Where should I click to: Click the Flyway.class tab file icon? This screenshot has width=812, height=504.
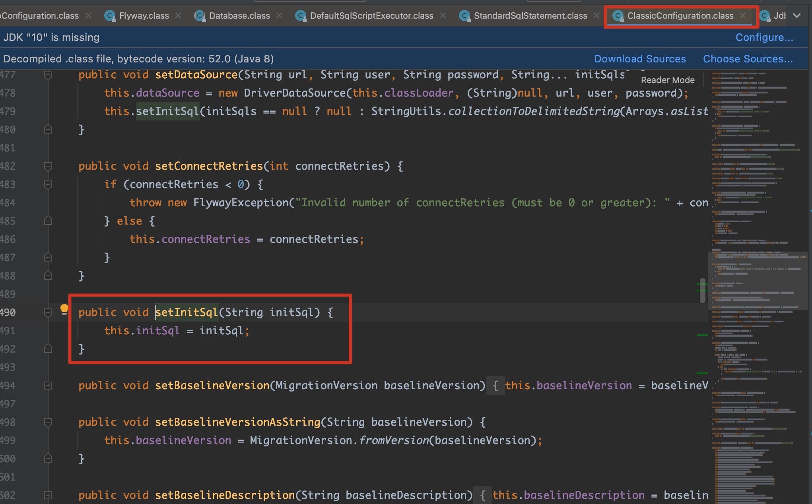point(110,16)
